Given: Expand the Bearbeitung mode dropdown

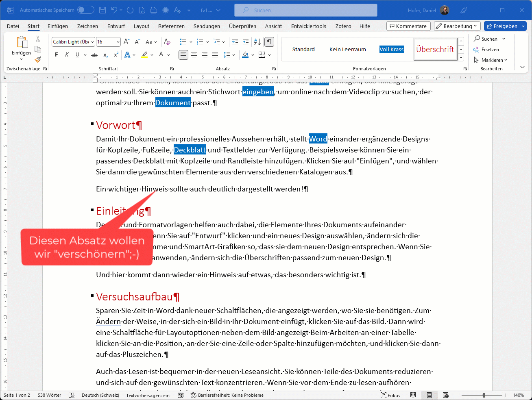Looking at the screenshot, I should [x=457, y=26].
